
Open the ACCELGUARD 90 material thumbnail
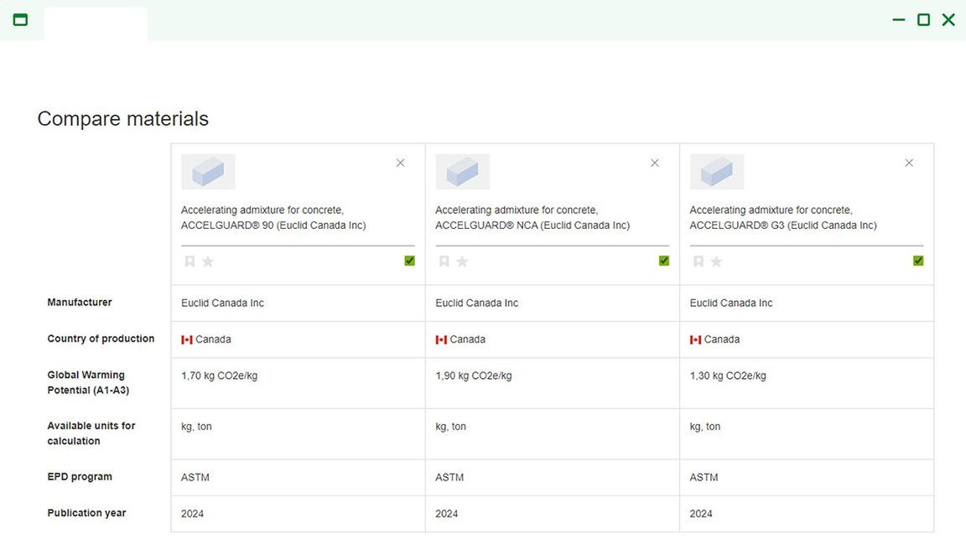(208, 172)
